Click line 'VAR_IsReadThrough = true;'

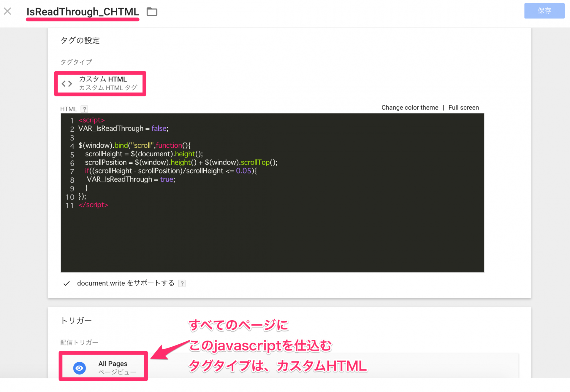click(131, 179)
